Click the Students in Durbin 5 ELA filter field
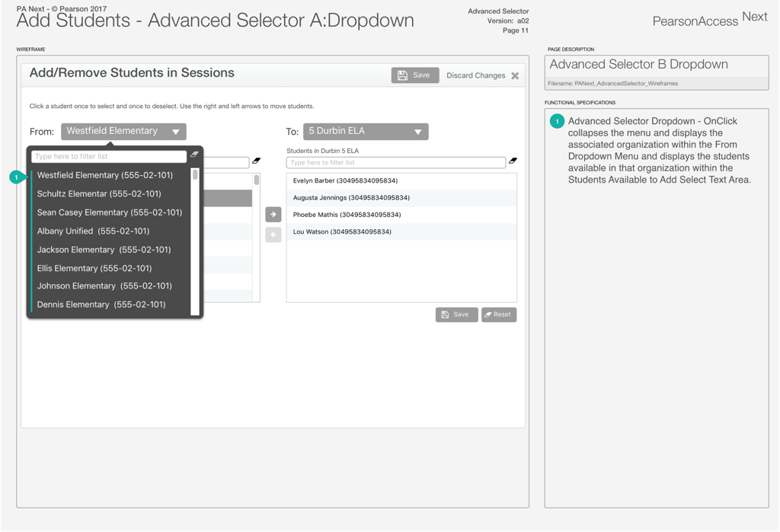 pos(396,161)
